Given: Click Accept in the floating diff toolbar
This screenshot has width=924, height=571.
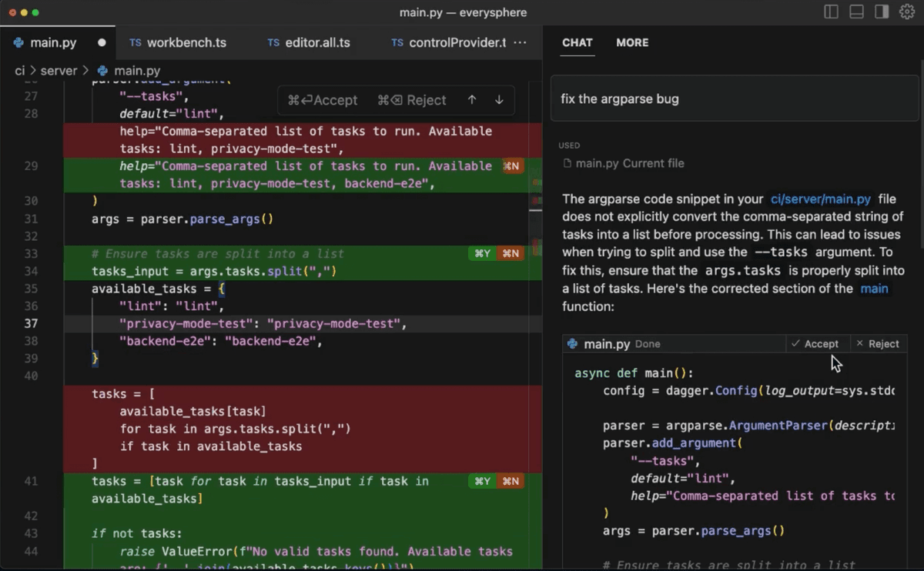Looking at the screenshot, I should tap(323, 100).
